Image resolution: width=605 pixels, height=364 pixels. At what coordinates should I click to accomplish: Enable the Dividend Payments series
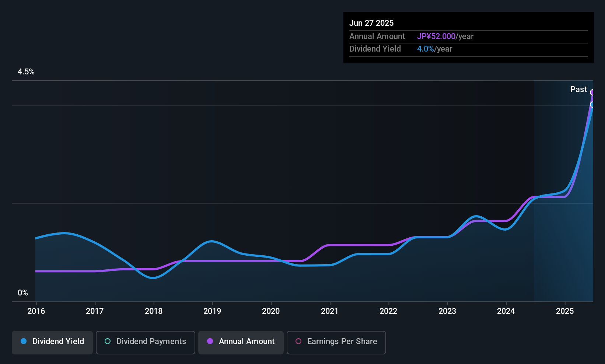pos(145,342)
